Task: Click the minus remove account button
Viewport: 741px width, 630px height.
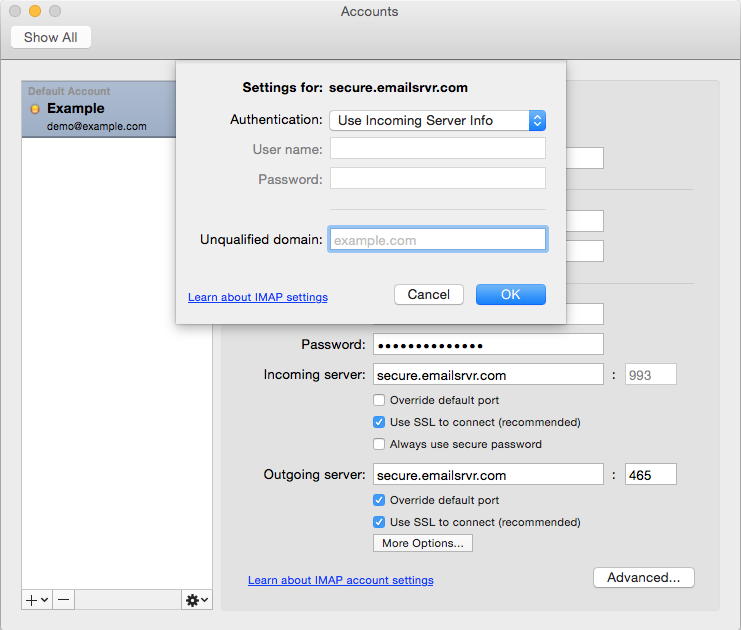Action: click(63, 600)
